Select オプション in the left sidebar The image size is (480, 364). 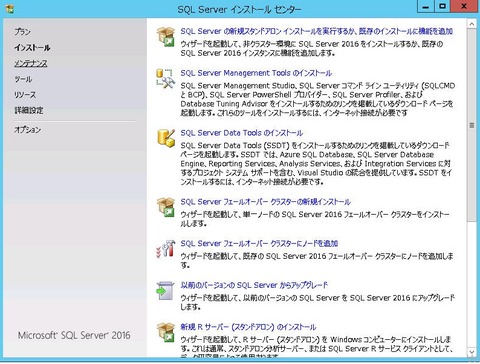[x=27, y=130]
